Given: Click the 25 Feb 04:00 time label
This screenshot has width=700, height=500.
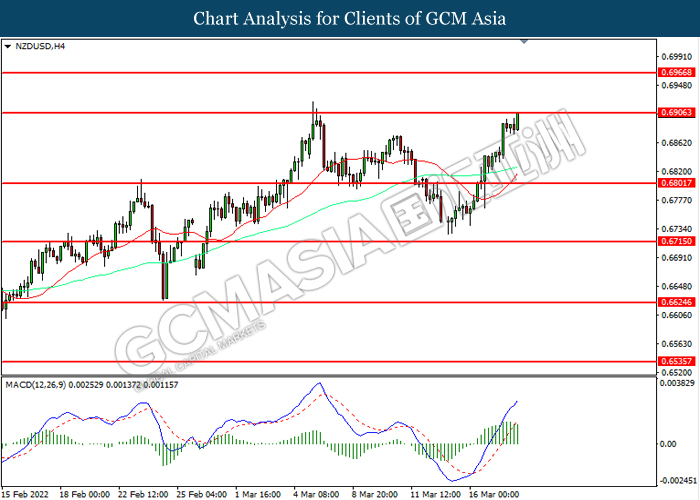Looking at the screenshot, I should pyautogui.click(x=201, y=494).
